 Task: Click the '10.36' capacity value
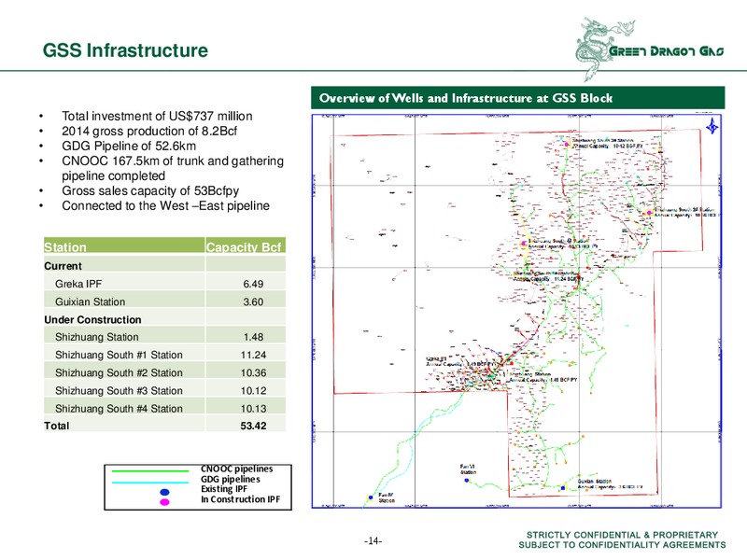253,372
